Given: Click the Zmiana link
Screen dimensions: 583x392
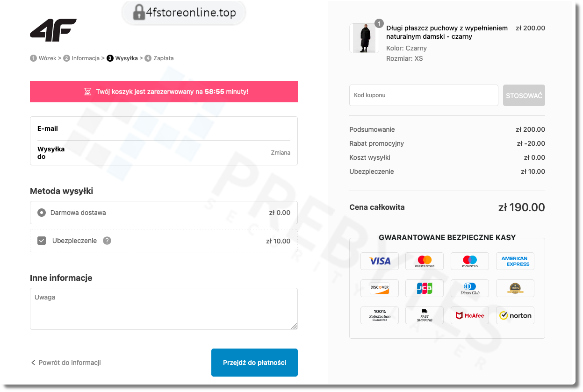Looking at the screenshot, I should [x=281, y=153].
